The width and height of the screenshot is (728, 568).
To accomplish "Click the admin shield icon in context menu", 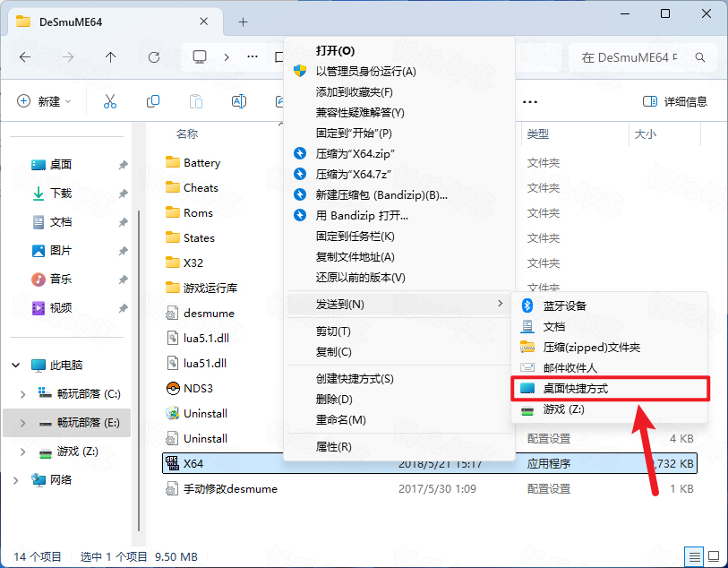I will (x=300, y=71).
